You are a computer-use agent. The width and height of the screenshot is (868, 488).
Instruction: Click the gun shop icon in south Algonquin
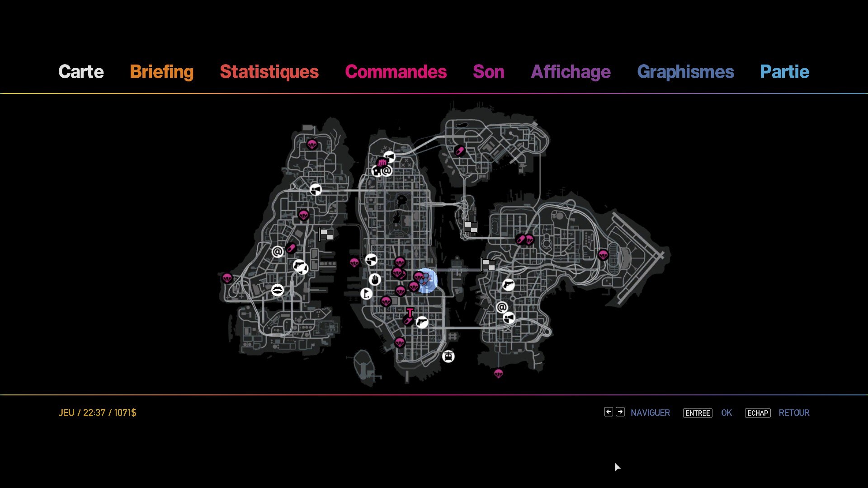(x=422, y=322)
